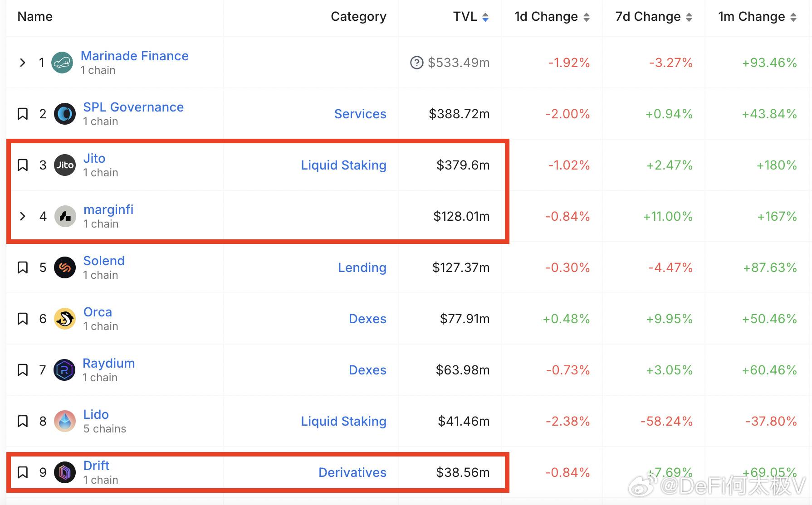
Task: Click the Solend logo icon
Action: click(x=65, y=267)
